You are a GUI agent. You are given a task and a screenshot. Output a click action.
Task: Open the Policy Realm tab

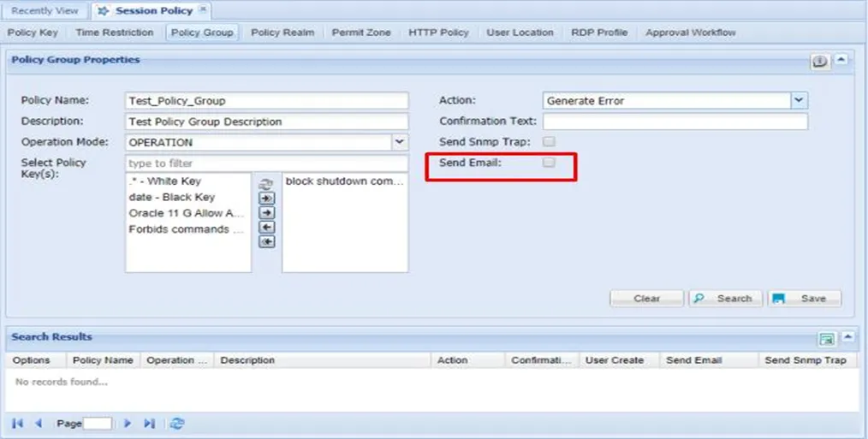(x=282, y=33)
